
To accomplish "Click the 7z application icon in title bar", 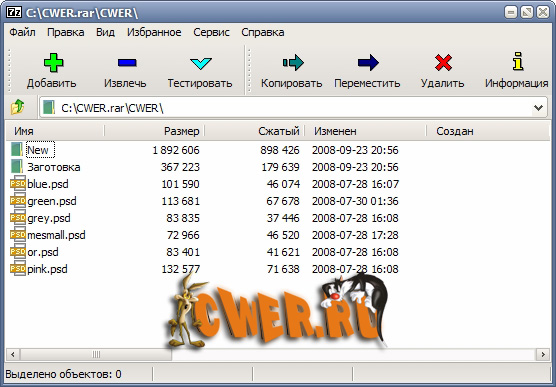I will coord(14,12).
